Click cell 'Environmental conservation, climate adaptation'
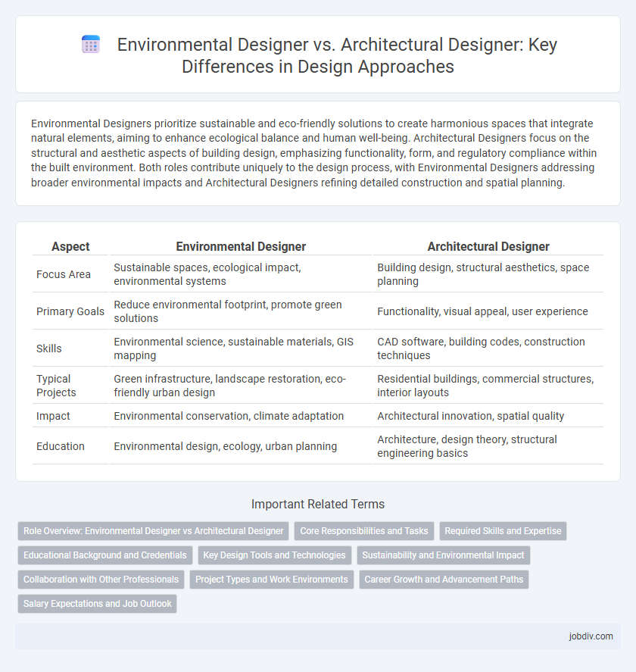636x672 pixels. click(x=241, y=416)
